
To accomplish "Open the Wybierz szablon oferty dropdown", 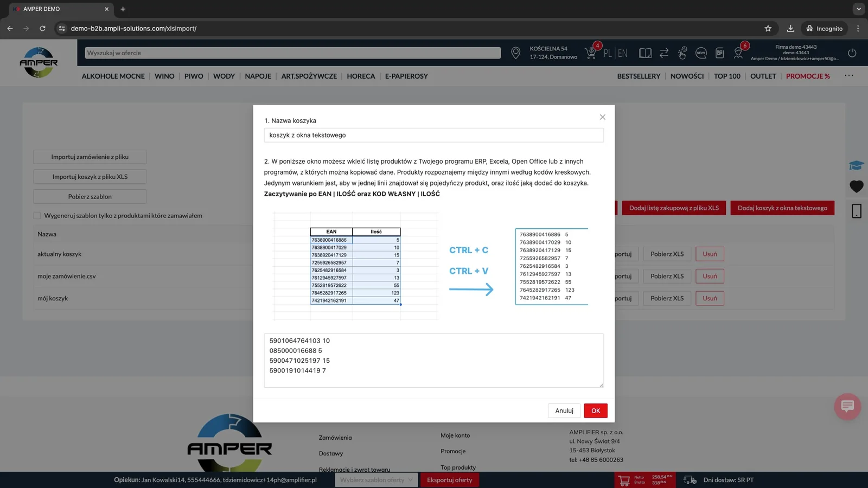I will 376,480.
